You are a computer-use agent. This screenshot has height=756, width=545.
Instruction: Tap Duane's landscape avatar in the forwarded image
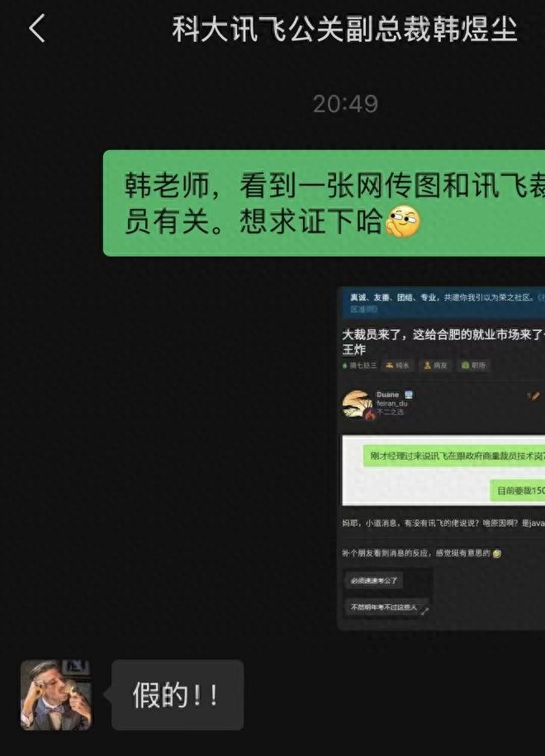pyautogui.click(x=357, y=404)
